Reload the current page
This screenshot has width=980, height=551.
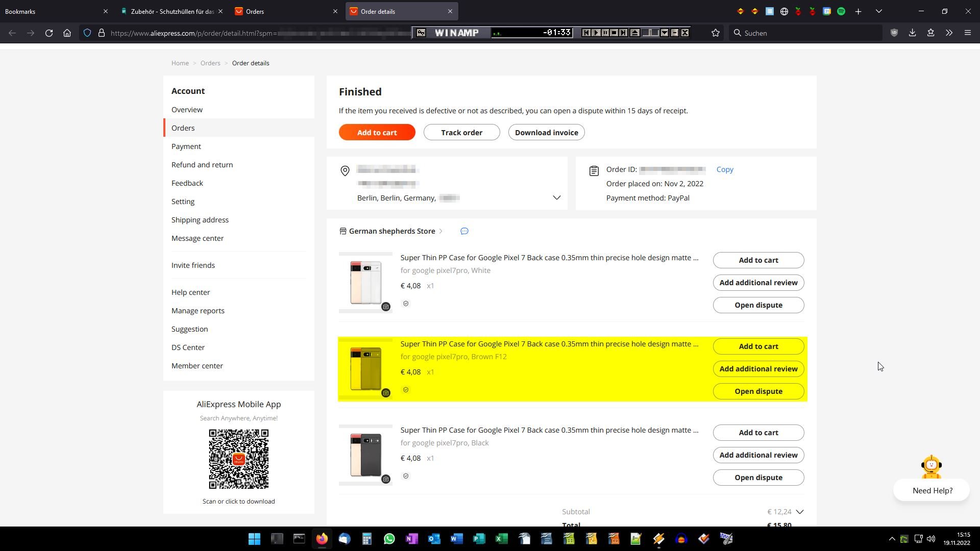49,33
